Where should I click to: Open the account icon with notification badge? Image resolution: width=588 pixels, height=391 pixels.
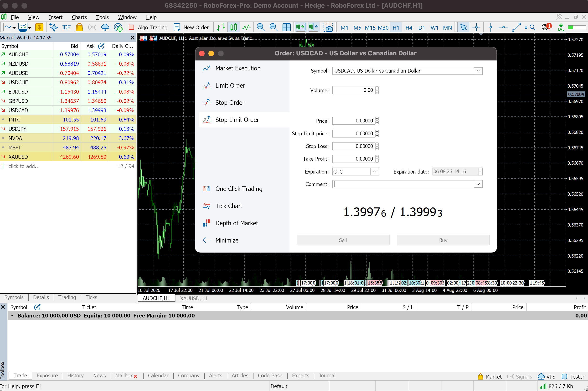tap(547, 27)
